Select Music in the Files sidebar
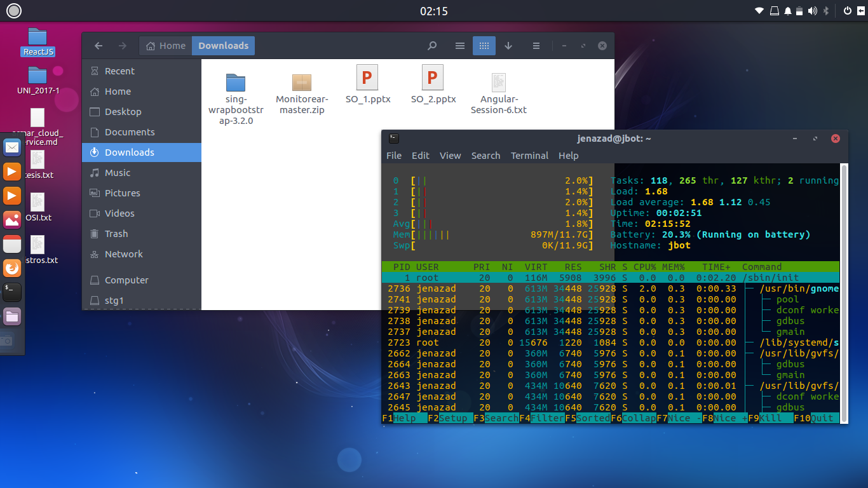The image size is (868, 488). pyautogui.click(x=142, y=173)
